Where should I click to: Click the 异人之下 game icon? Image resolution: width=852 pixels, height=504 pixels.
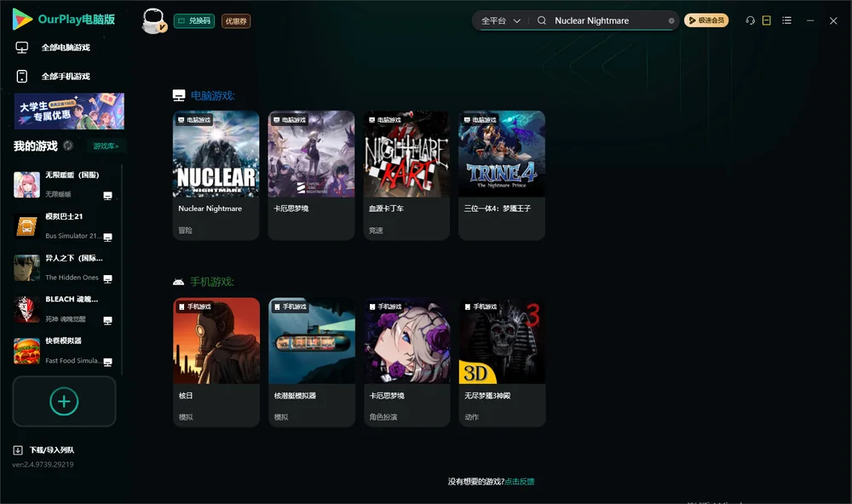pyautogui.click(x=26, y=267)
